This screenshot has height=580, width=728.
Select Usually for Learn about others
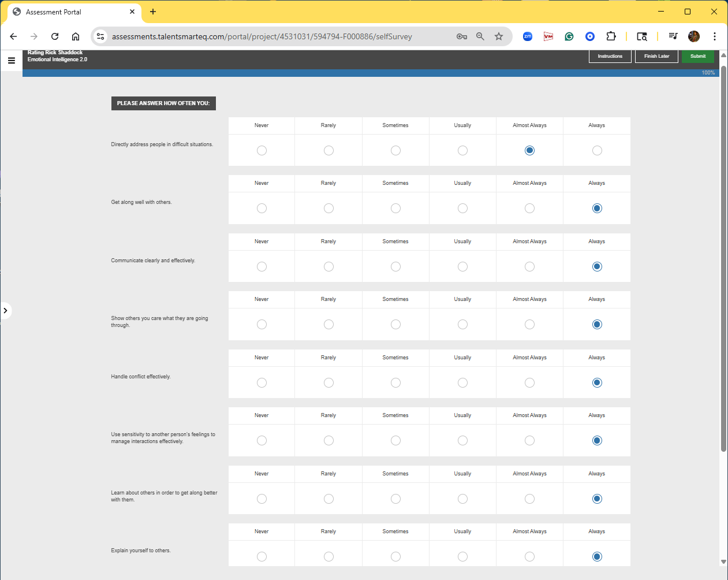pos(462,499)
